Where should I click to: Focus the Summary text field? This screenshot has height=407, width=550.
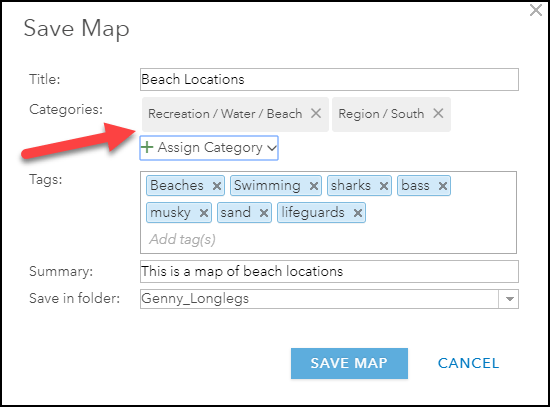[x=329, y=272]
